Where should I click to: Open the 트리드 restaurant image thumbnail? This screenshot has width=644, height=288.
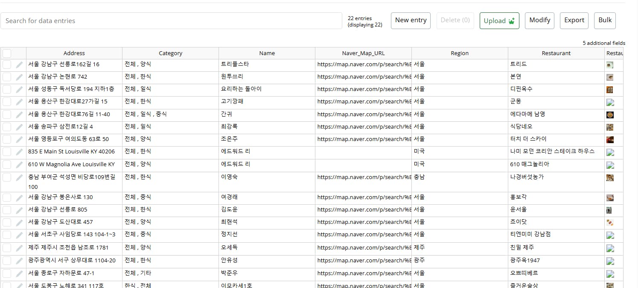click(610, 65)
